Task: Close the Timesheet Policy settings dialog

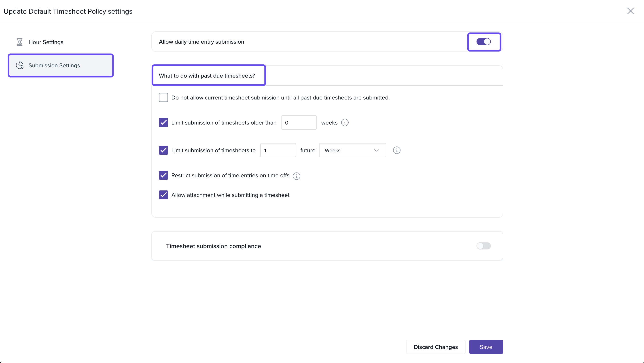Action: click(630, 11)
